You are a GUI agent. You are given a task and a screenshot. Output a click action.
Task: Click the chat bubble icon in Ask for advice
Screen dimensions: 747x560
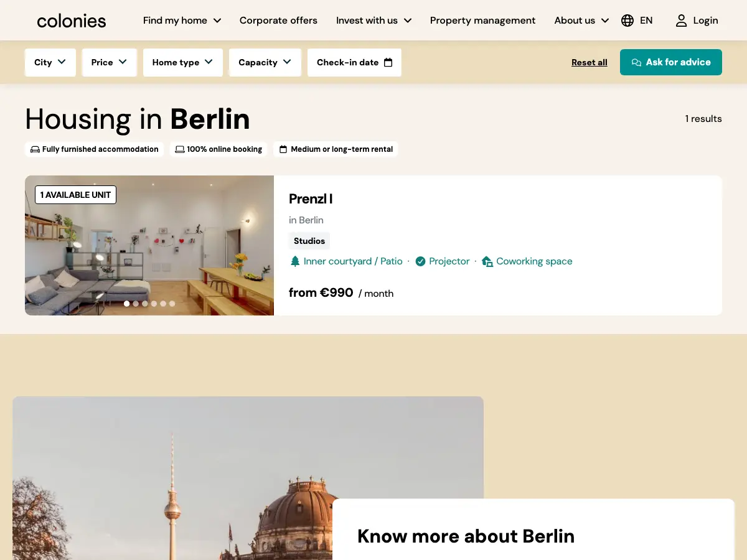click(x=636, y=62)
